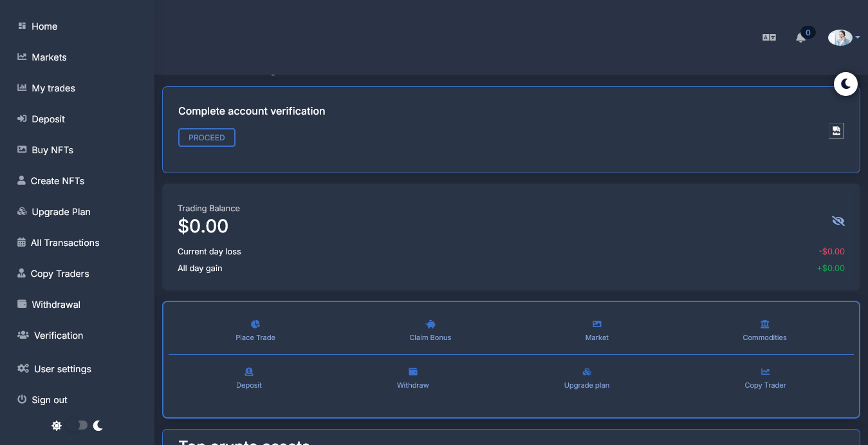
Task: Toggle the light/dark theme switch in sidebar
Action: [x=77, y=425]
